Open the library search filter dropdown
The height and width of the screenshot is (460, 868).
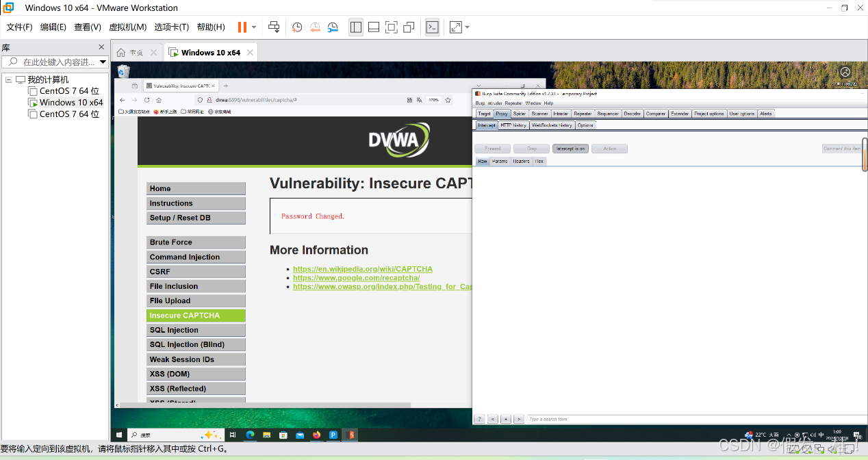click(103, 61)
